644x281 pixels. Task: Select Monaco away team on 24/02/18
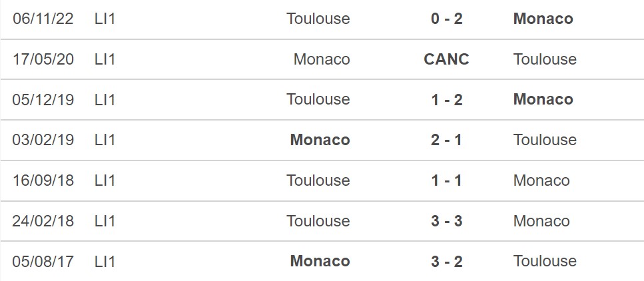coord(541,221)
